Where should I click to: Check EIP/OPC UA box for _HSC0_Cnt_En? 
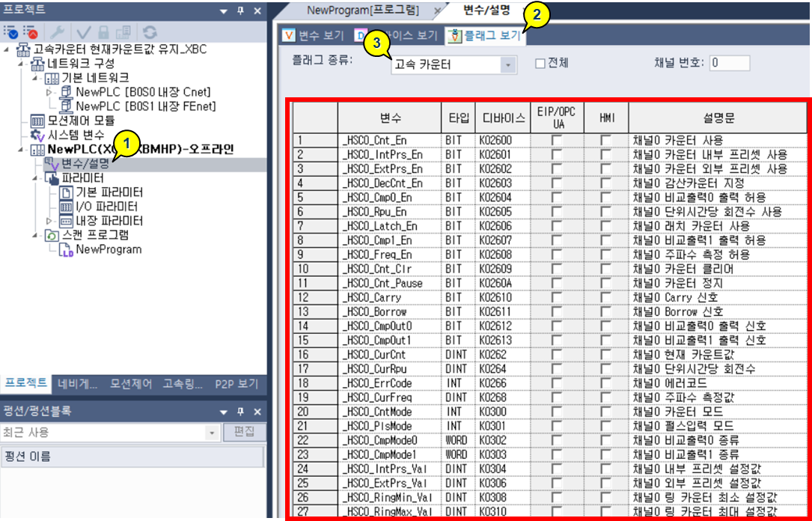pos(557,140)
